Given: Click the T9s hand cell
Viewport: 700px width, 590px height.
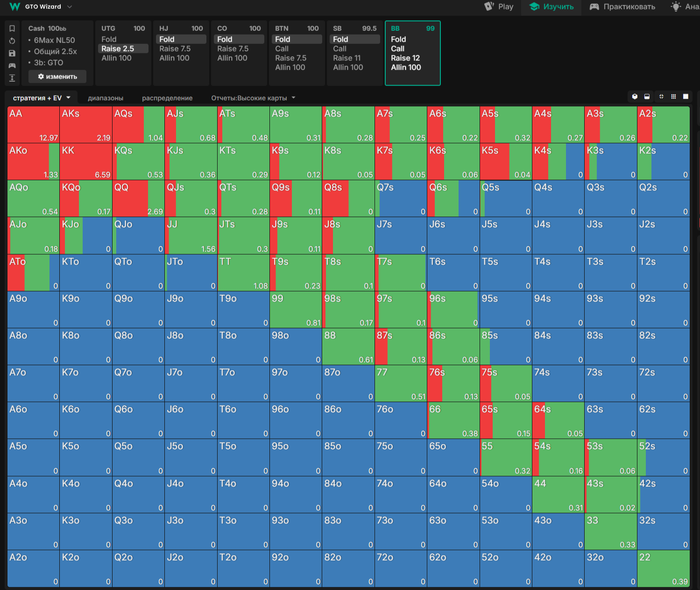Looking at the screenshot, I should coord(296,273).
